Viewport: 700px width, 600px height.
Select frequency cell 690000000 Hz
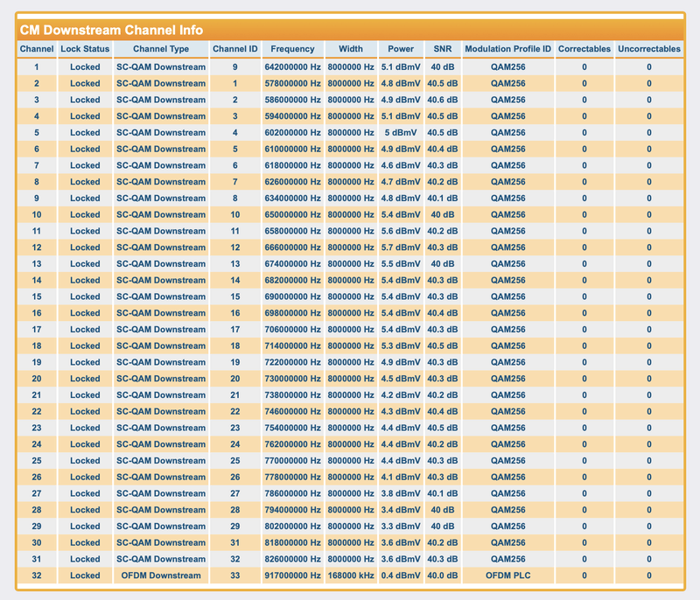point(292,297)
